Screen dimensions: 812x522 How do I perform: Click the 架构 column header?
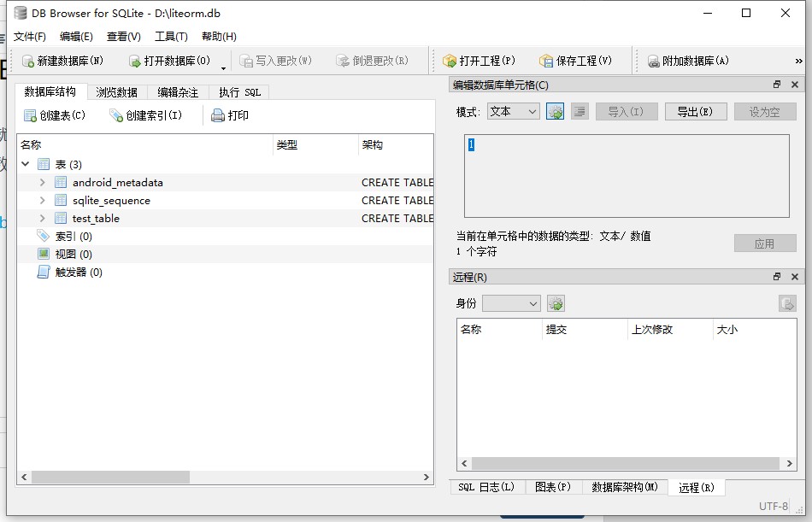coord(396,145)
